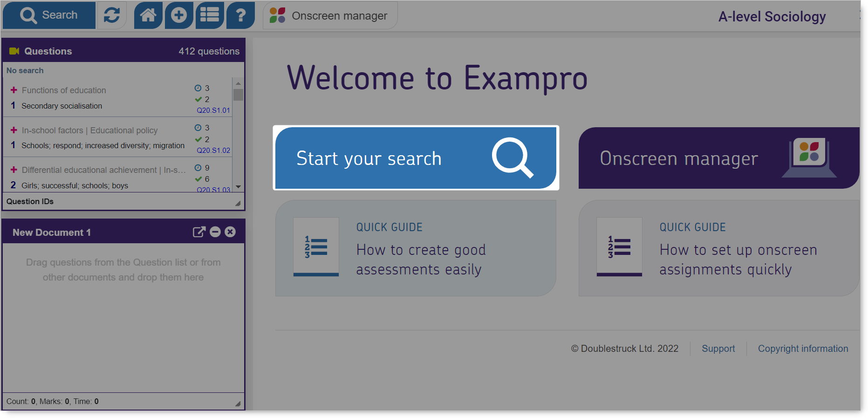Click the video camera icon beside Questions
The width and height of the screenshot is (868, 418).
coord(14,51)
